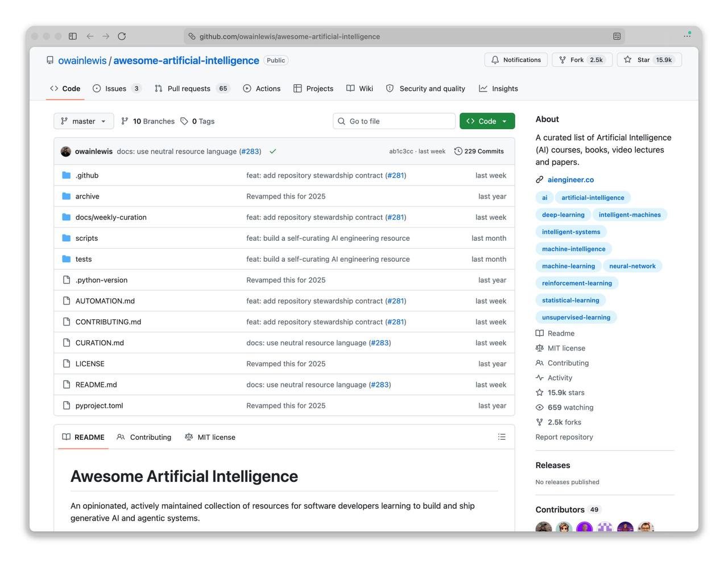The width and height of the screenshot is (728, 561).
Task: Click the archive folder icon
Action: 67,196
